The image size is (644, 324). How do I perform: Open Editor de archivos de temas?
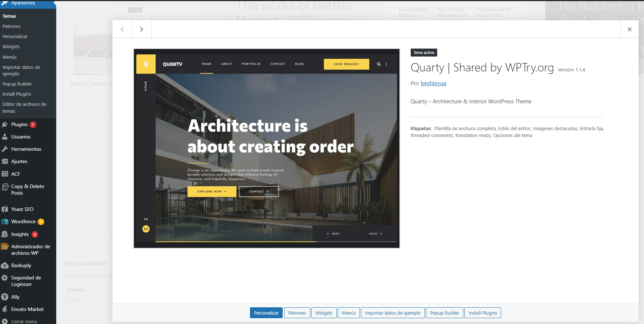[24, 108]
